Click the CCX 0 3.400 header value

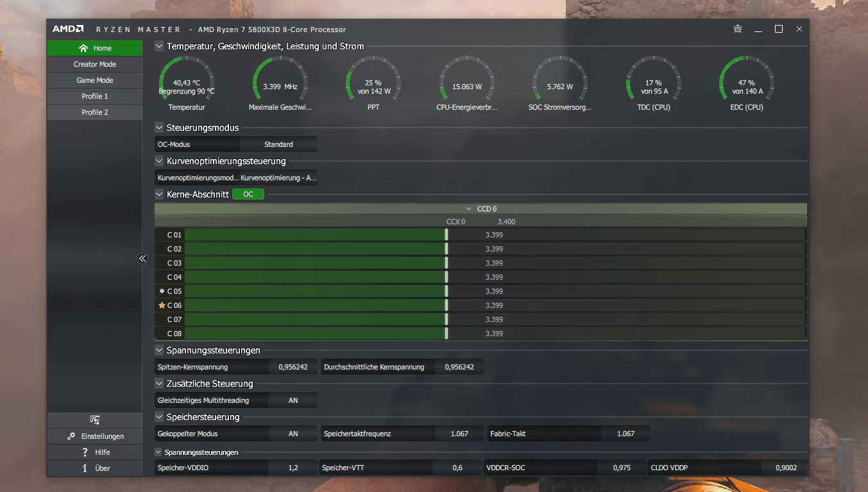(506, 222)
